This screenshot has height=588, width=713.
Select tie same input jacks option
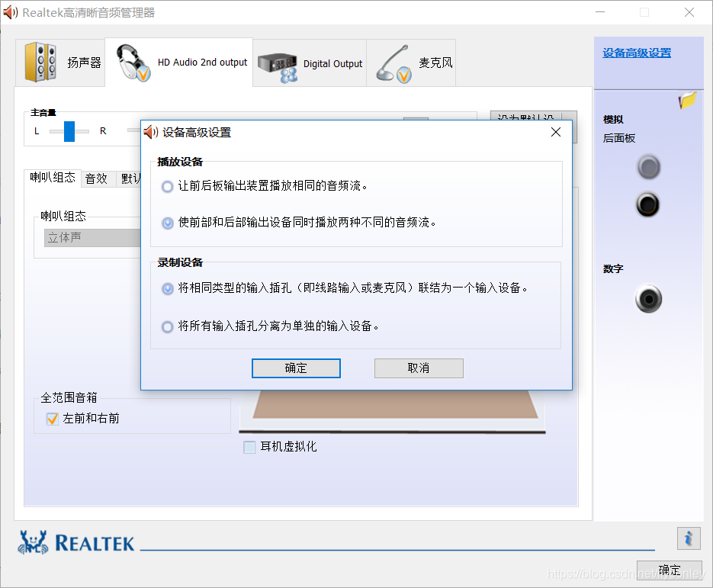167,289
